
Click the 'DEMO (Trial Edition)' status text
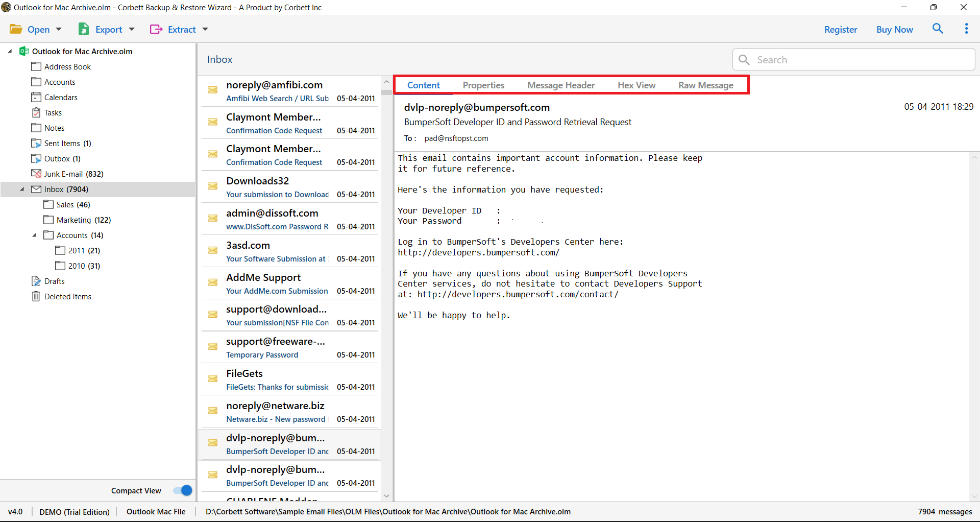coord(75,512)
